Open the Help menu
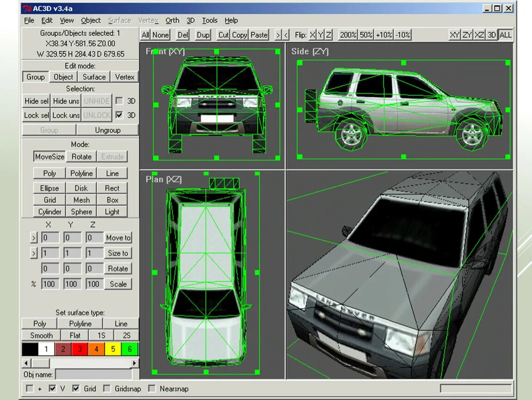This screenshot has width=532, height=400. [x=231, y=20]
